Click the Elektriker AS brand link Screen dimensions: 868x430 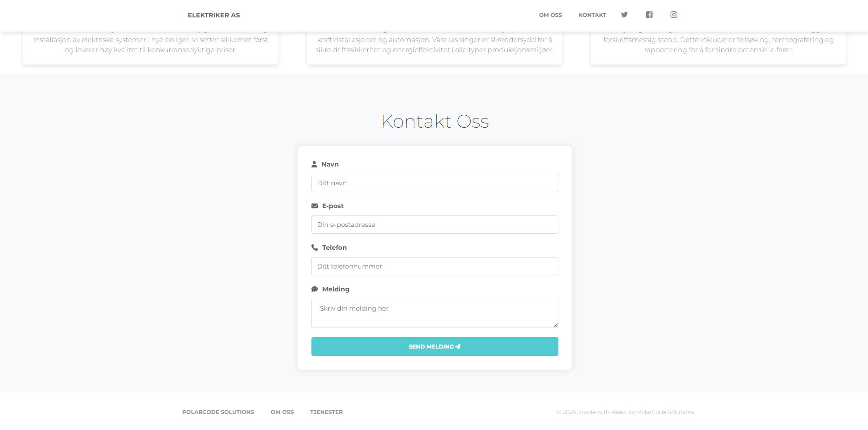[214, 15]
